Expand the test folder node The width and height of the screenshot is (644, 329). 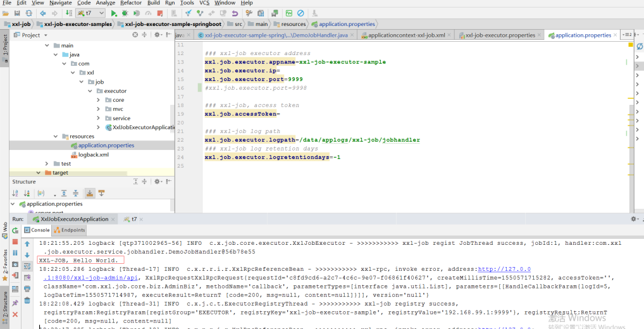pos(47,163)
